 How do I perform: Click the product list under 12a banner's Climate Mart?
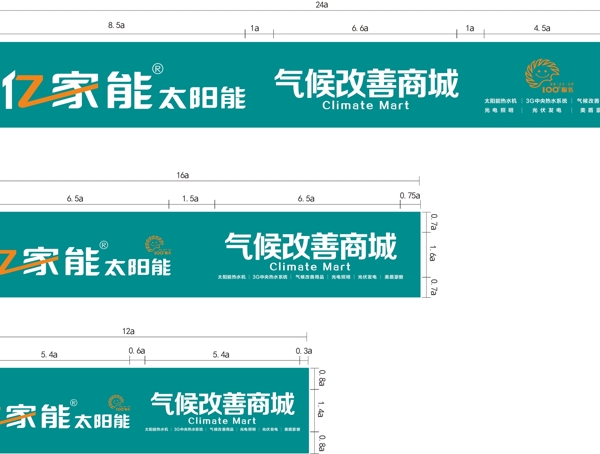click(x=222, y=430)
